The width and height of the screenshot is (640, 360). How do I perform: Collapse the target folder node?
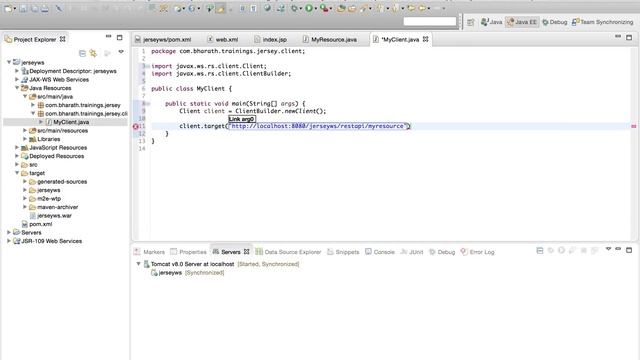17,173
